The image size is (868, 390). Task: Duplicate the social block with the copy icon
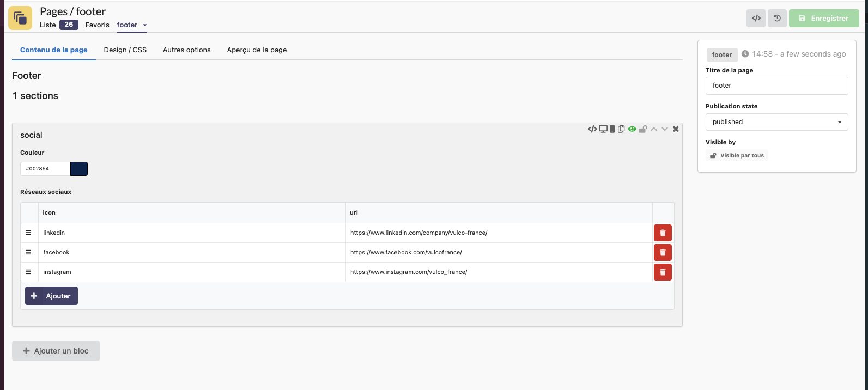(x=621, y=129)
